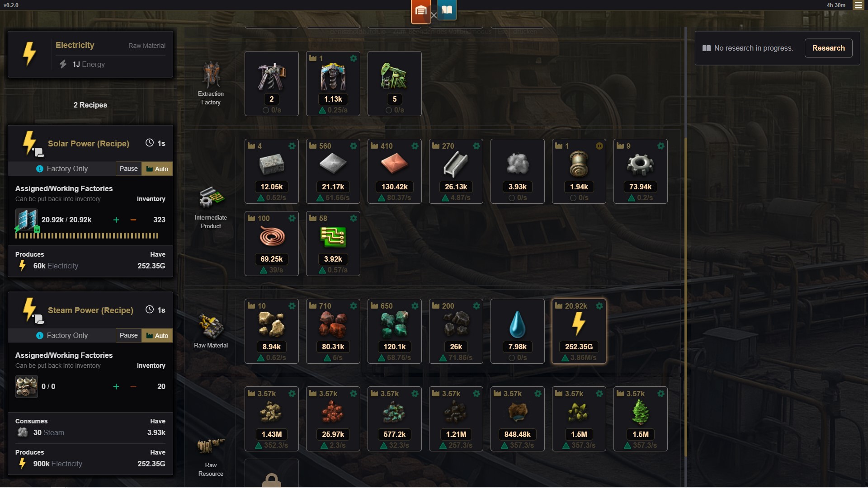Select the oil pumpjack extraction factory
The width and height of the screenshot is (868, 488).
tap(394, 84)
